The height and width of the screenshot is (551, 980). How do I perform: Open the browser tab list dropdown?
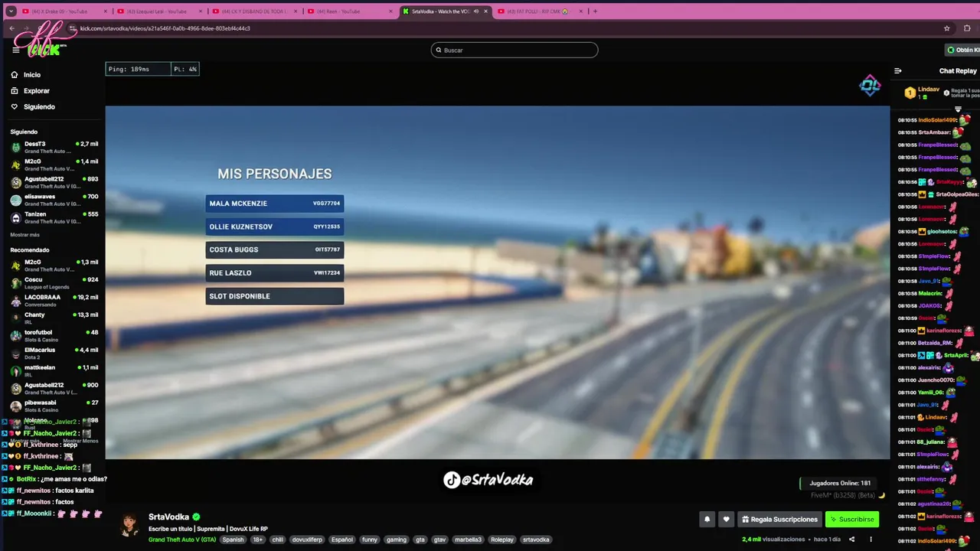pos(9,11)
